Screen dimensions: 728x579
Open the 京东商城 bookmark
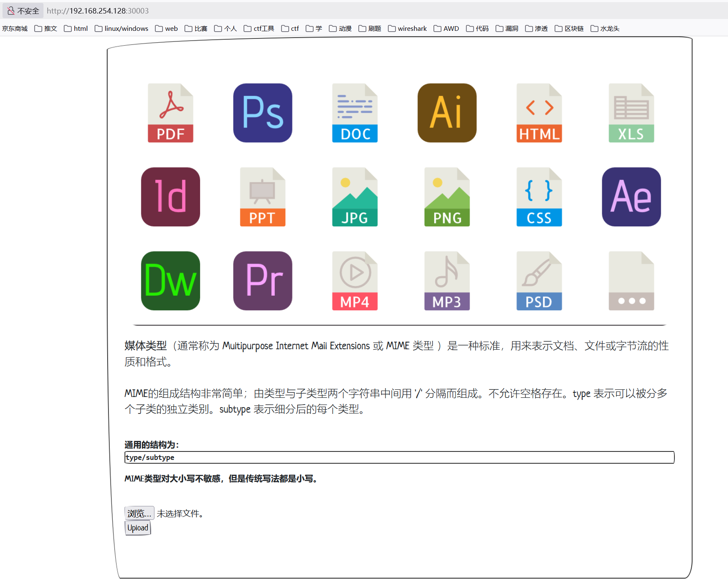click(x=15, y=28)
